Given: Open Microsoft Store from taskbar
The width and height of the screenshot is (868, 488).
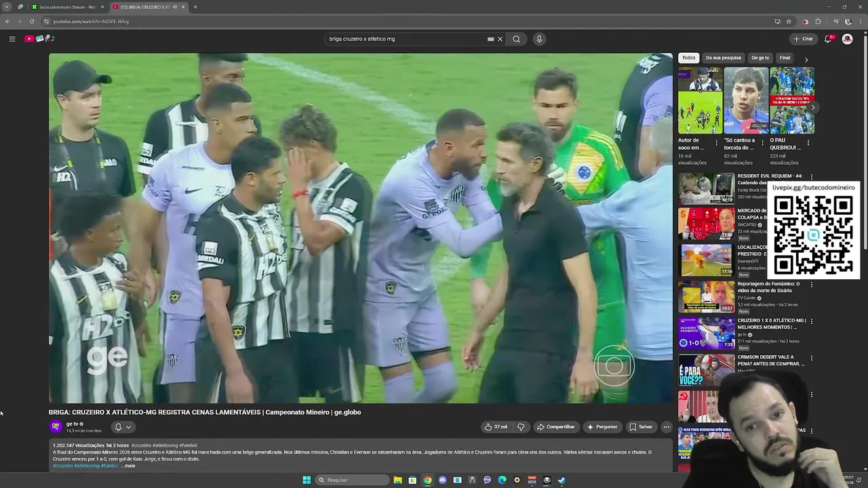Looking at the screenshot, I should (412, 480).
